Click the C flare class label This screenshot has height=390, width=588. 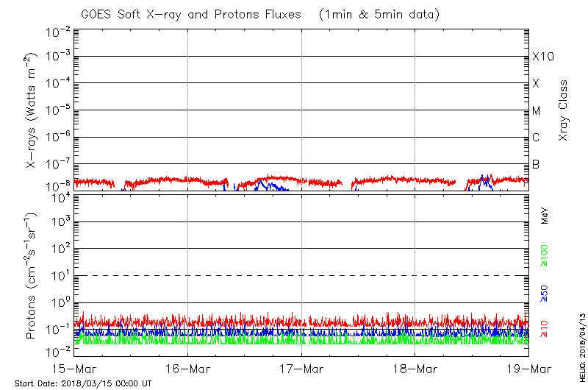tap(537, 138)
